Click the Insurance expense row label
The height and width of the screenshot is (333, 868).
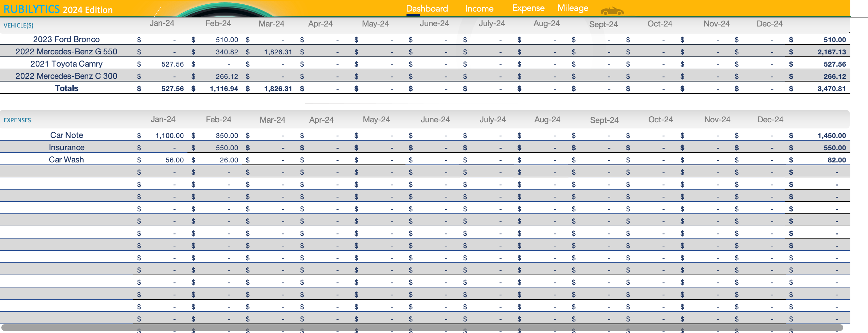click(67, 147)
